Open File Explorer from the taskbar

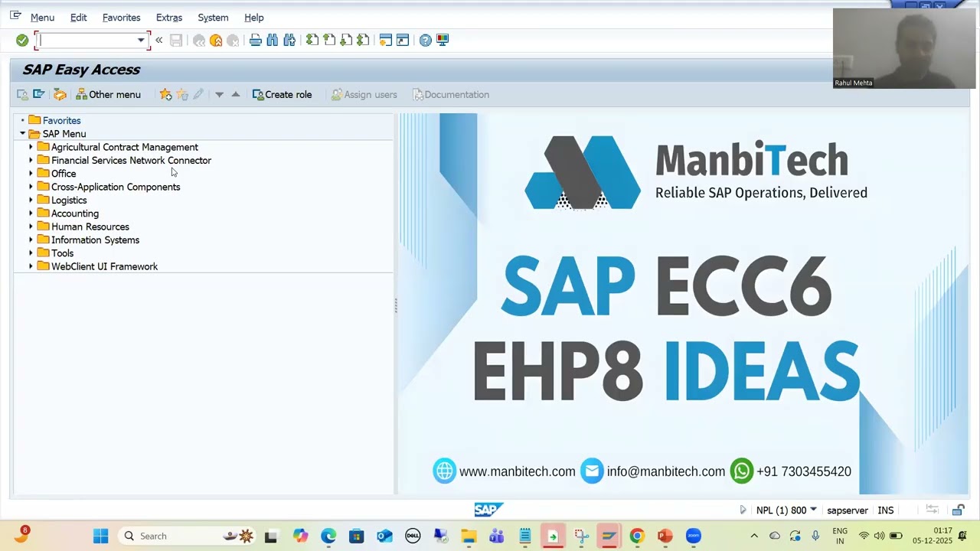pos(469,536)
